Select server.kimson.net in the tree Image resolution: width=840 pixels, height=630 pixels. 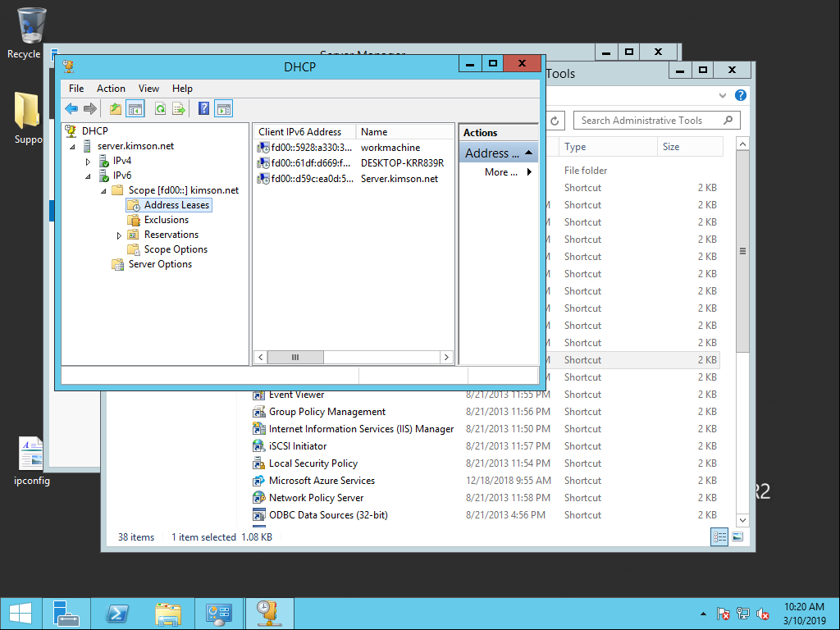pos(135,146)
